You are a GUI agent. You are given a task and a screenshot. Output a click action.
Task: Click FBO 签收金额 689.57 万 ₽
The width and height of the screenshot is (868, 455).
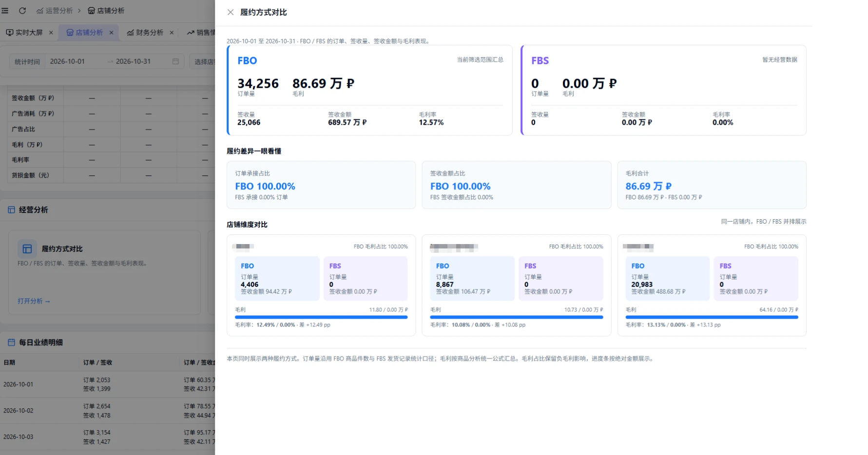347,122
